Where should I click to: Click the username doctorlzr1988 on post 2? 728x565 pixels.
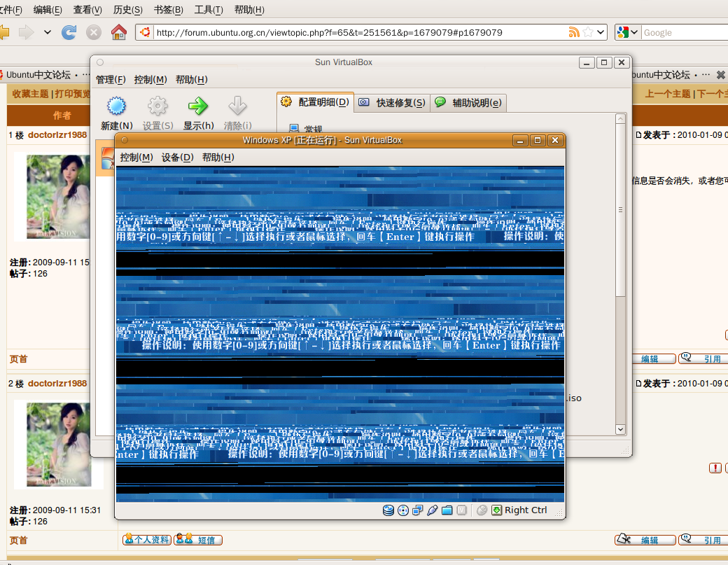coord(57,384)
